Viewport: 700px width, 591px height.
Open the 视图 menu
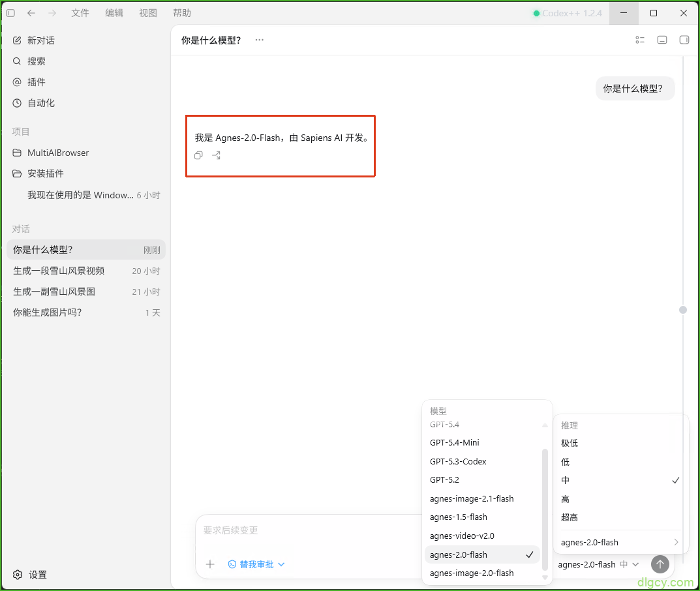(148, 14)
